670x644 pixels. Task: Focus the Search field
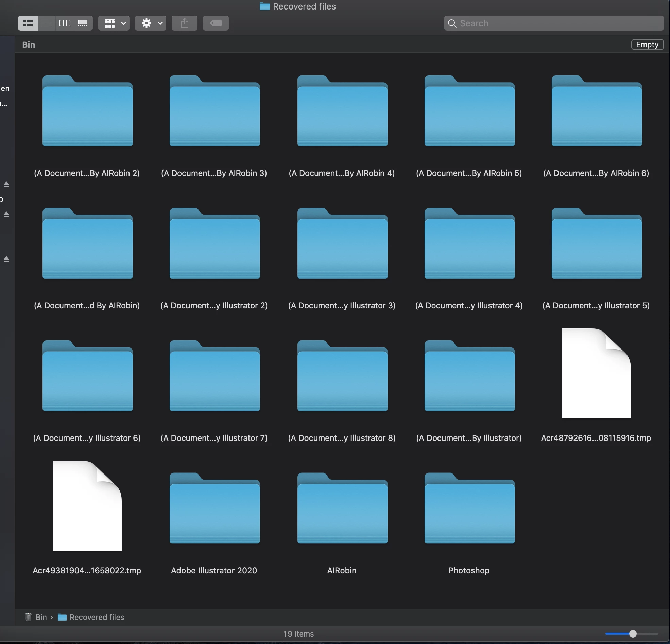554,23
